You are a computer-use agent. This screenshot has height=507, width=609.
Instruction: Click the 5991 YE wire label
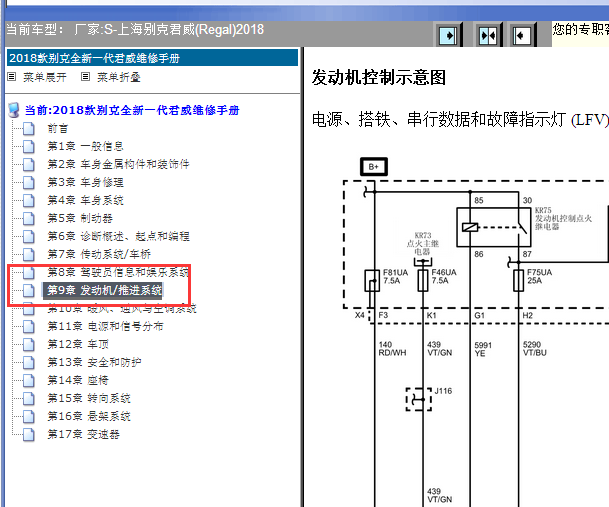(483, 349)
